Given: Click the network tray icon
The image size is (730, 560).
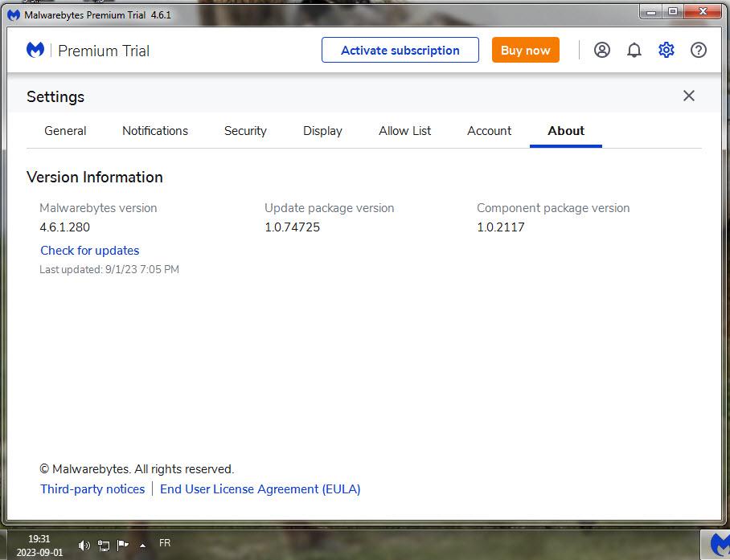Looking at the screenshot, I should (104, 545).
